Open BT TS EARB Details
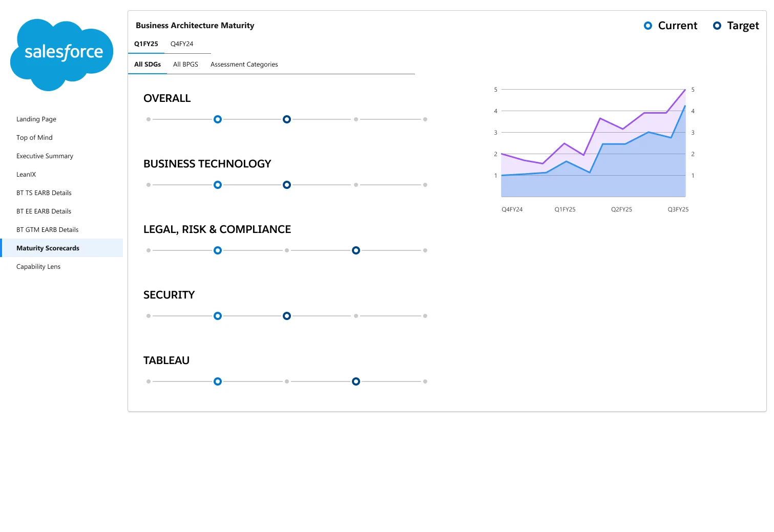 pyautogui.click(x=44, y=193)
